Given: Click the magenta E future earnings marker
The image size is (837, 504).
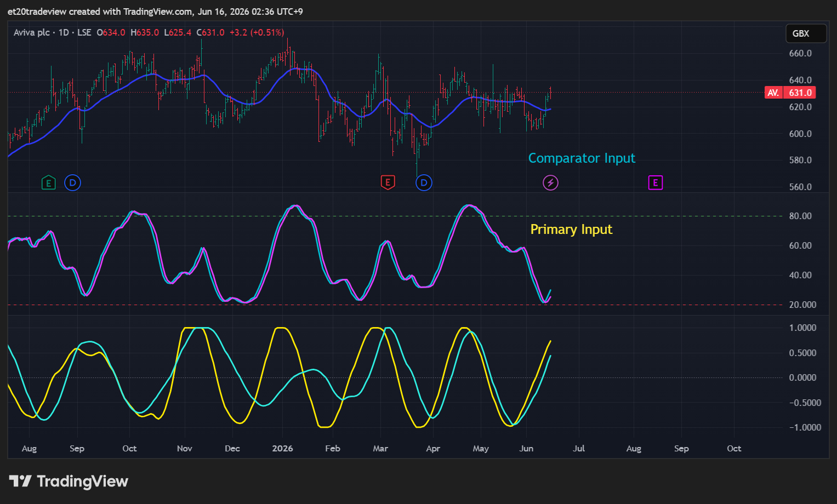Looking at the screenshot, I should pyautogui.click(x=656, y=183).
